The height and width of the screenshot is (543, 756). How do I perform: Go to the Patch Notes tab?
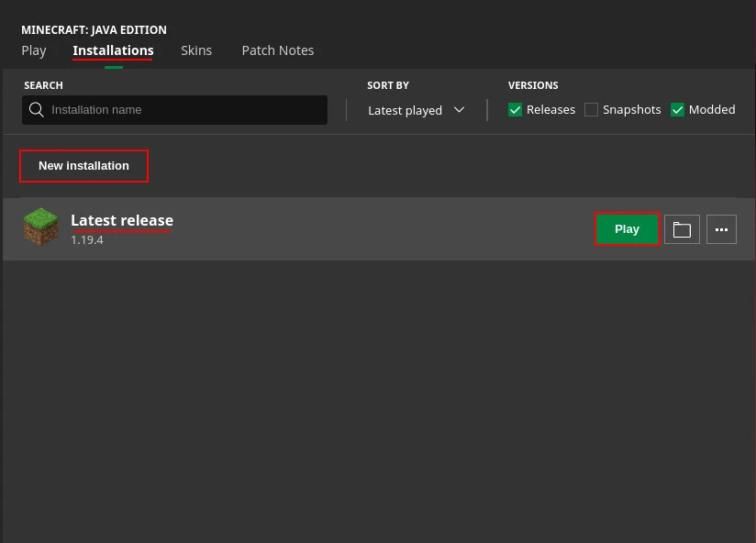coord(278,50)
